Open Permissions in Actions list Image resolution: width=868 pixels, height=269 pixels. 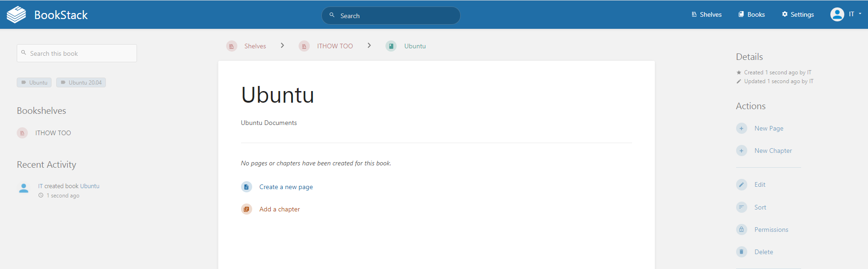click(771, 230)
